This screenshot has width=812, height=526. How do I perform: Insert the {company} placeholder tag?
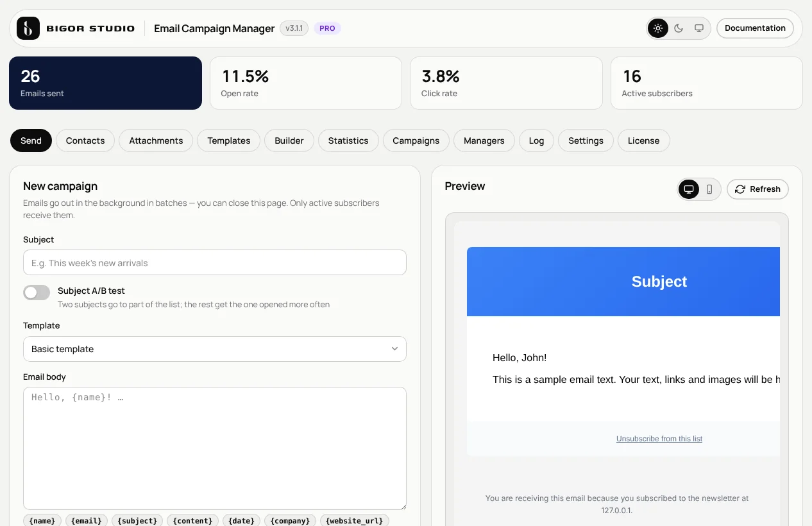point(291,520)
